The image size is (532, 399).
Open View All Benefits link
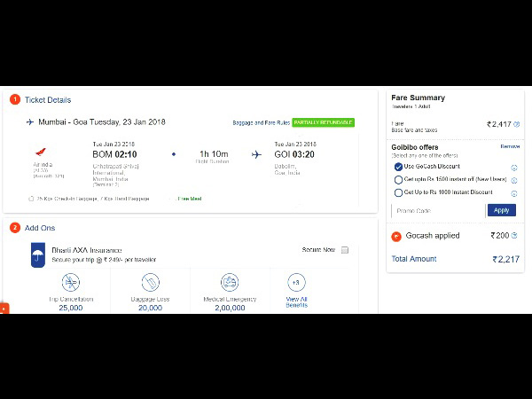point(296,301)
